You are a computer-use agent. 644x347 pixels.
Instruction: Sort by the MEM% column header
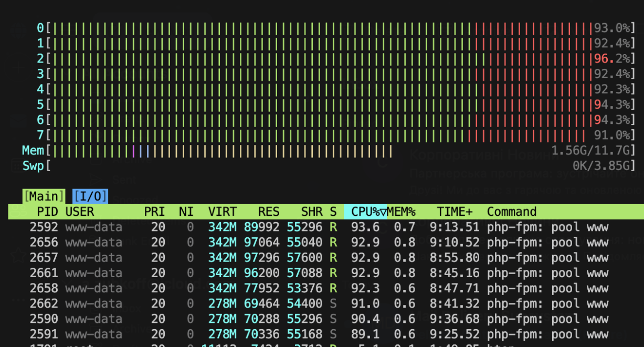(402, 212)
